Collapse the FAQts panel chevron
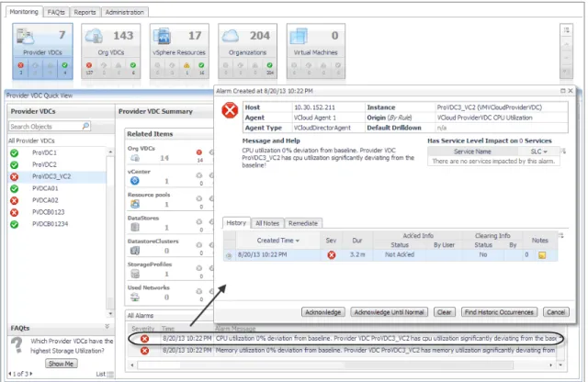The image size is (588, 382). coord(107,327)
